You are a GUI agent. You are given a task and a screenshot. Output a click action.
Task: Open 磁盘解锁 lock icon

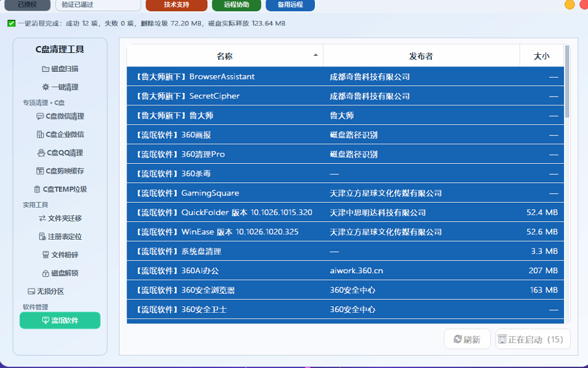point(45,273)
